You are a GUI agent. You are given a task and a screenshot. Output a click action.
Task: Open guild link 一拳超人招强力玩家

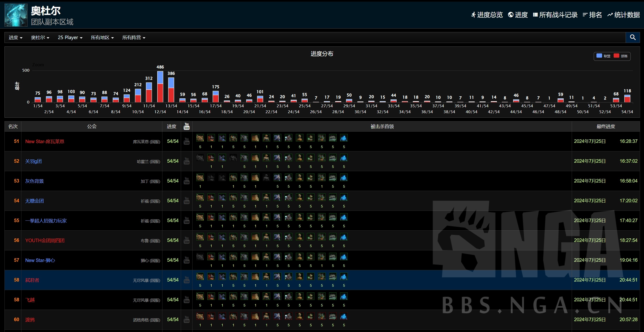(46, 220)
